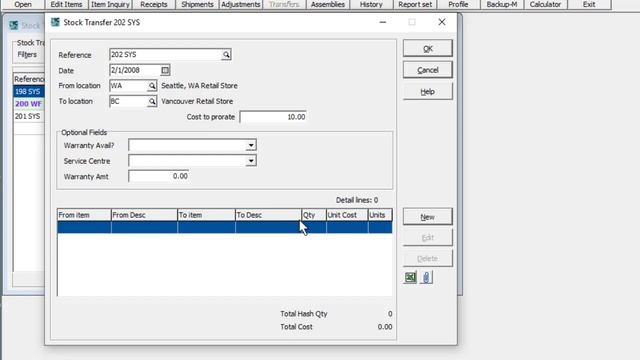Open the Edit Items toolbar item
Image resolution: width=640 pixels, height=360 pixels.
[66, 4]
